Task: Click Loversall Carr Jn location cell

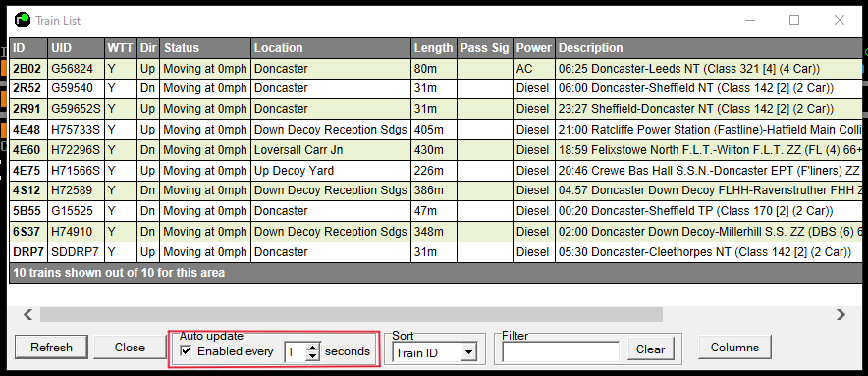Action: (x=331, y=150)
